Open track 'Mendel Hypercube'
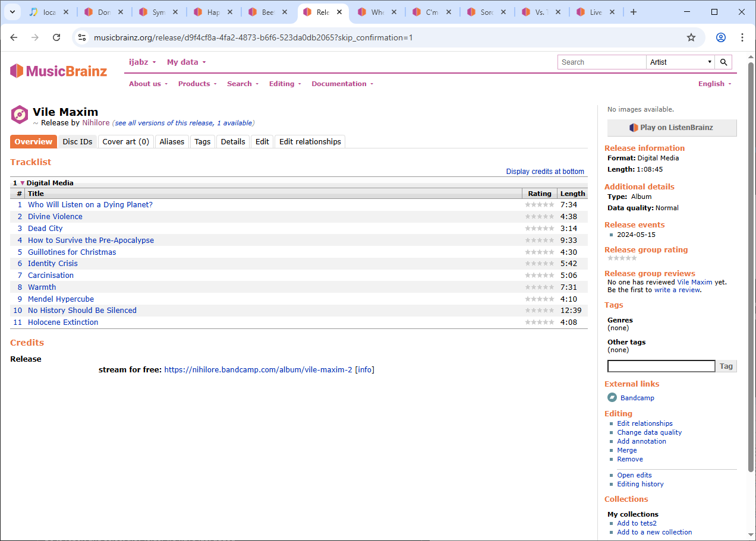Screen dimensions: 756x541 pos(61,299)
